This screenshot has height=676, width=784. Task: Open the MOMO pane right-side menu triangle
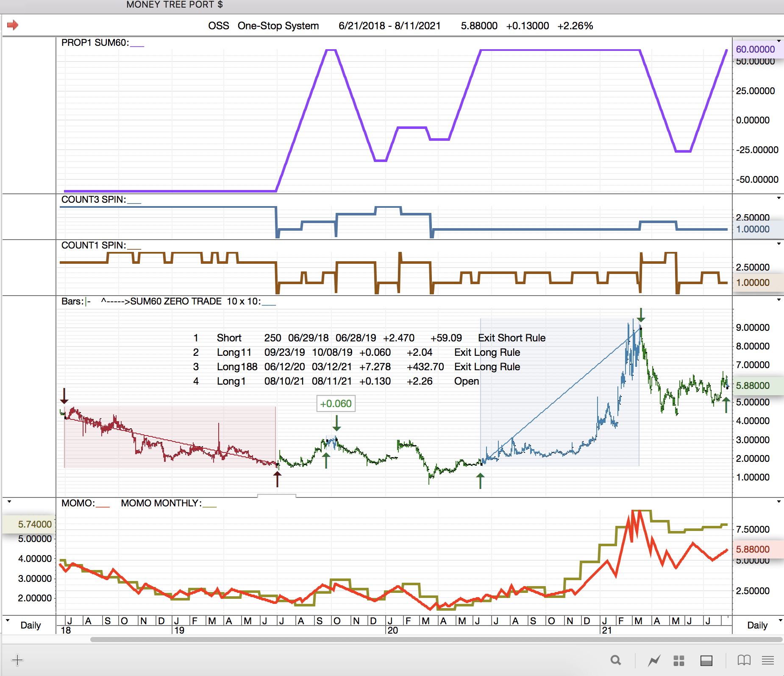coord(779,502)
